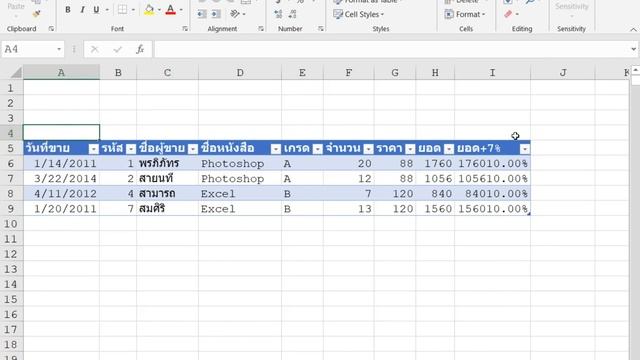Open filter dropdown for จำนวน column
The width and height of the screenshot is (640, 360).
coord(369,149)
